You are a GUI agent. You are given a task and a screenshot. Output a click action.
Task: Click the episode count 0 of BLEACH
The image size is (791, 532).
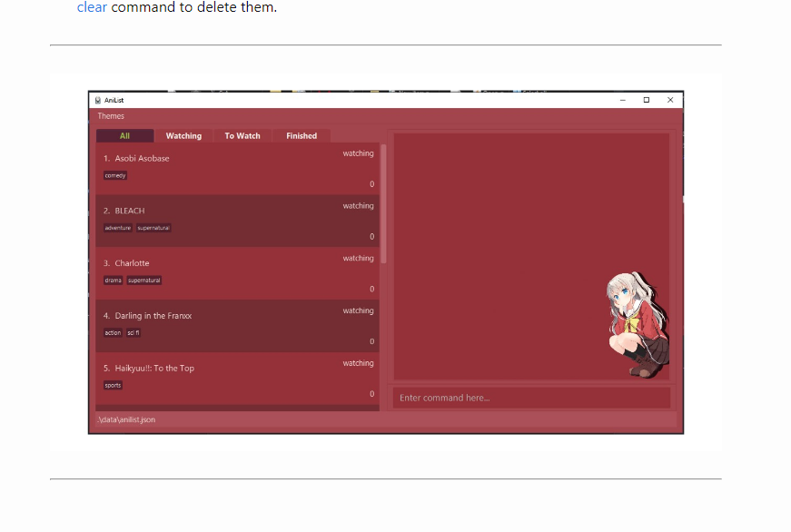tap(371, 237)
